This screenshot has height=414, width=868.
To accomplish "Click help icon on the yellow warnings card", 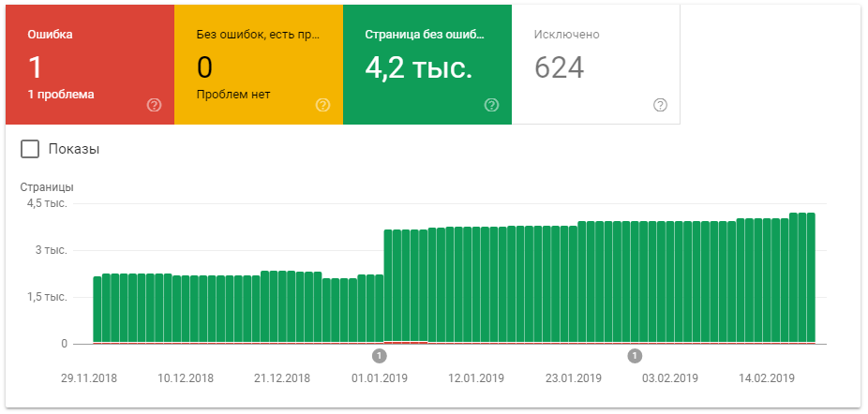I will (323, 105).
